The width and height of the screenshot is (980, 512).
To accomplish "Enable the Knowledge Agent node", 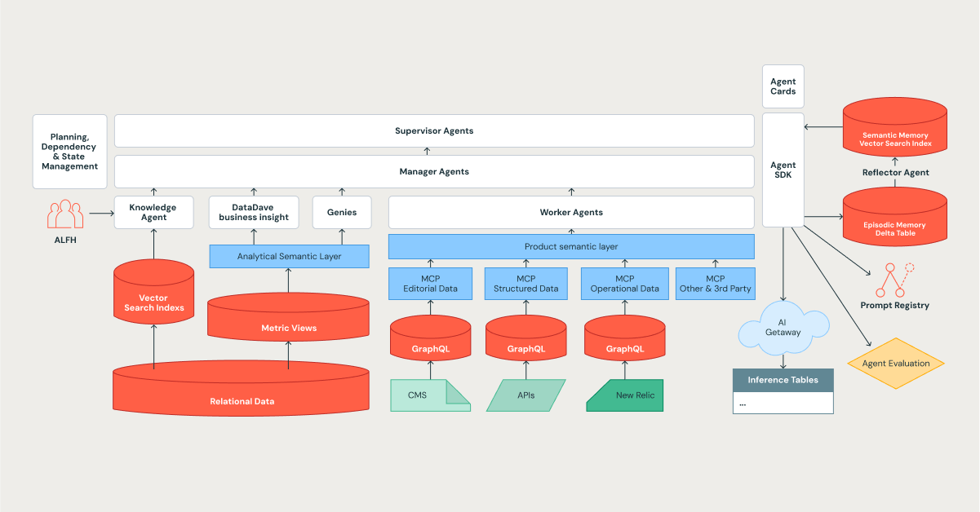I will pos(153,212).
